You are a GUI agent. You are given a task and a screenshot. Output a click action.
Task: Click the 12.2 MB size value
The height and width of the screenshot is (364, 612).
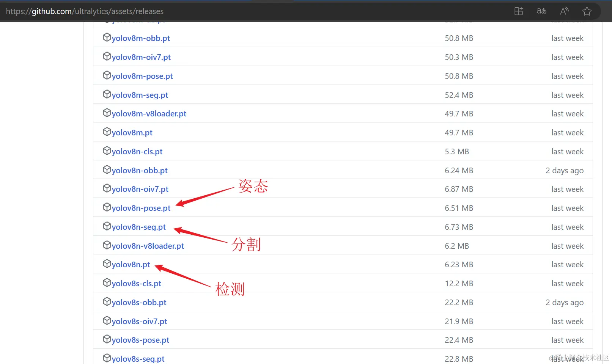coord(459,284)
